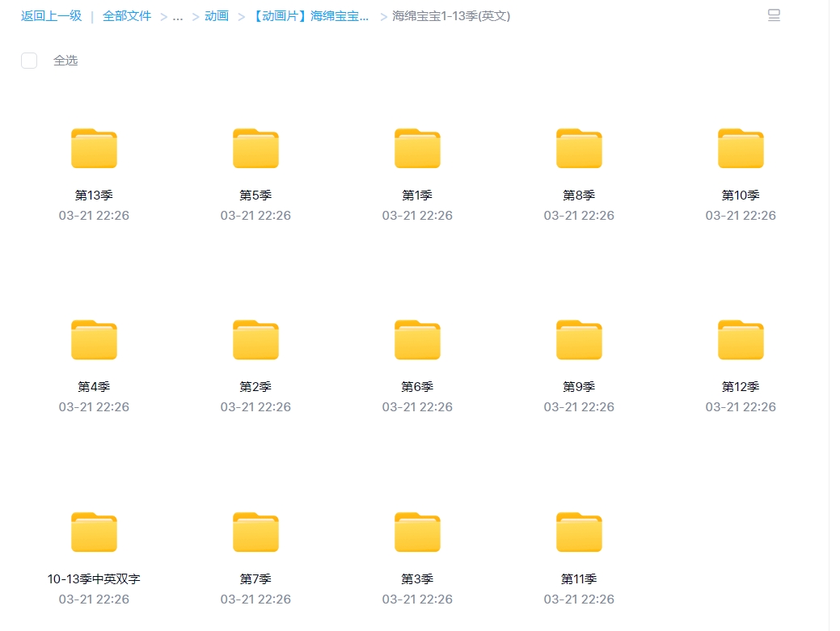The width and height of the screenshot is (840, 631).
Task: Open the 第13季 folder icon
Action: tap(94, 149)
